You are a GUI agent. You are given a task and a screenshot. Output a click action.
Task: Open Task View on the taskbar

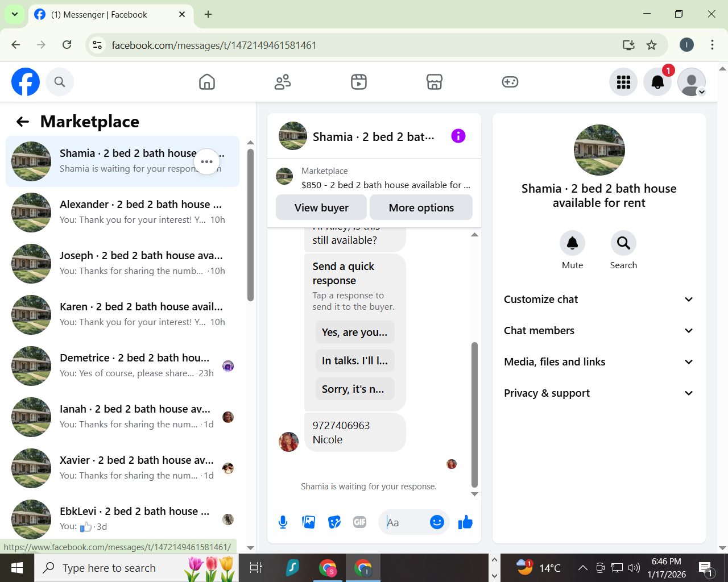click(256, 567)
